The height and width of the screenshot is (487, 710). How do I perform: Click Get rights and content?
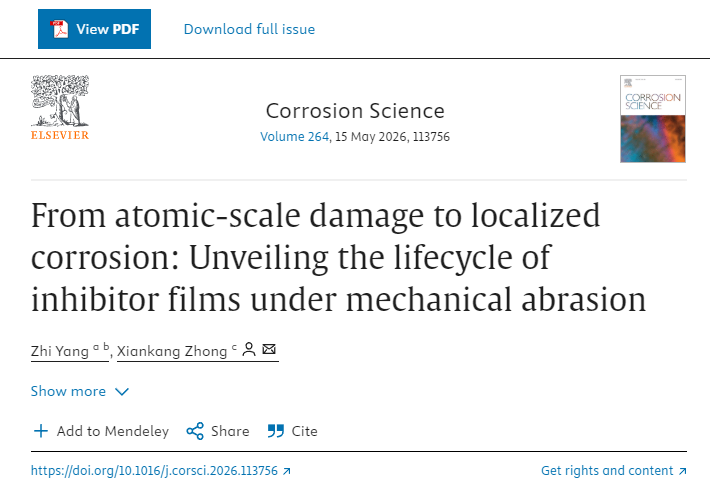click(x=607, y=471)
